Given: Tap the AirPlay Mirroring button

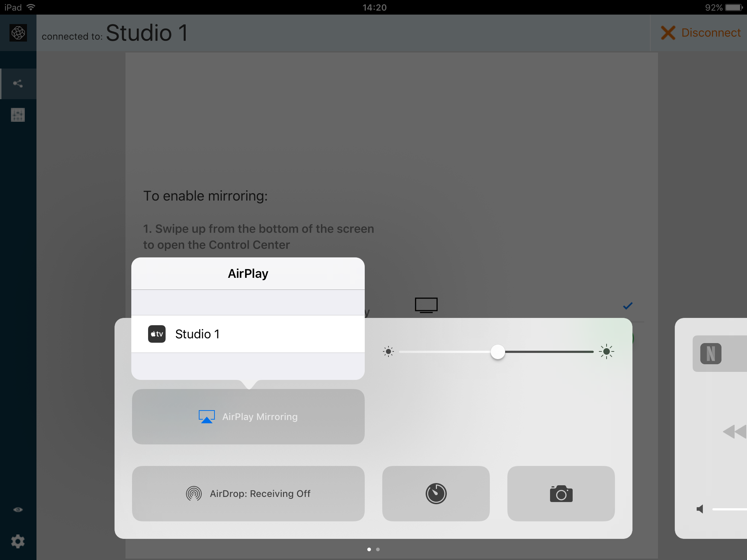Looking at the screenshot, I should tap(248, 416).
